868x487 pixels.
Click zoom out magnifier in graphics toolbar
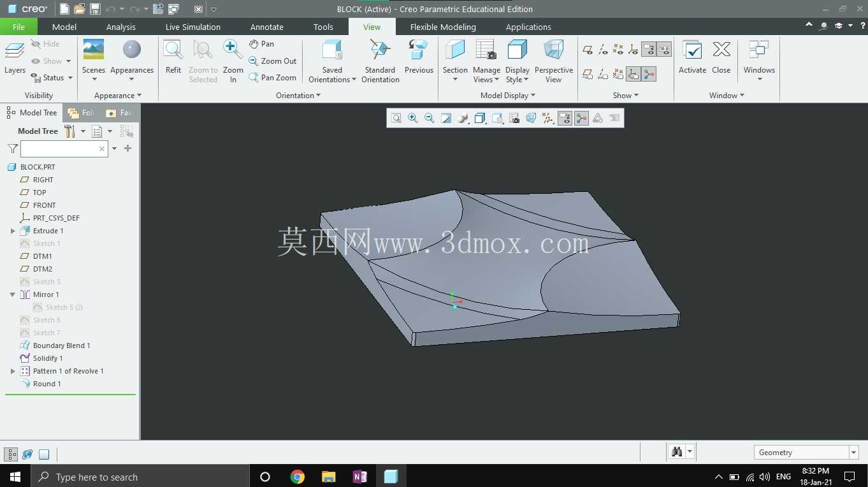point(430,118)
